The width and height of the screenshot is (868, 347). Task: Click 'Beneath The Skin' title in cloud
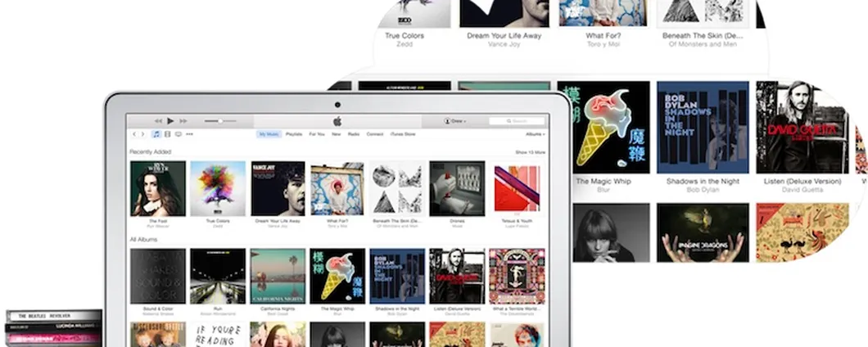click(703, 35)
